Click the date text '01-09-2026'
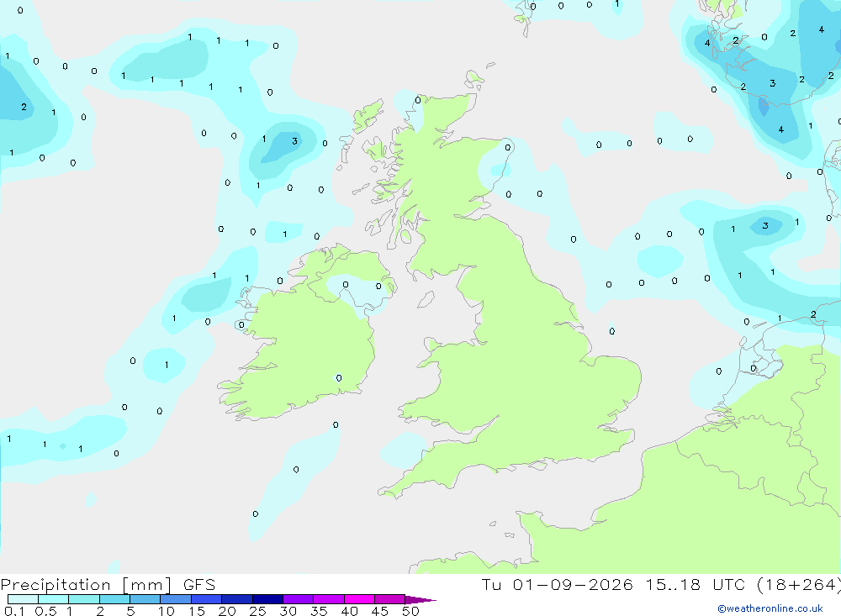Viewport: 841px width, 616px height. coord(572,585)
